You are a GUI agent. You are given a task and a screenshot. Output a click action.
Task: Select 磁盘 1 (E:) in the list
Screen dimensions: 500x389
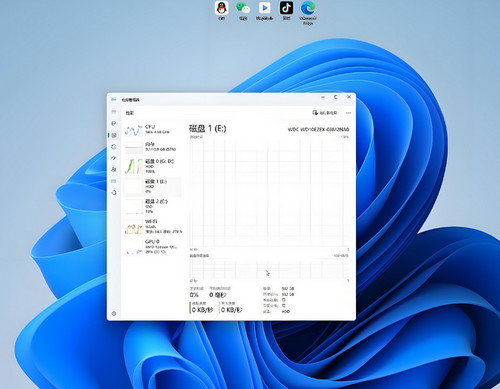[153, 186]
